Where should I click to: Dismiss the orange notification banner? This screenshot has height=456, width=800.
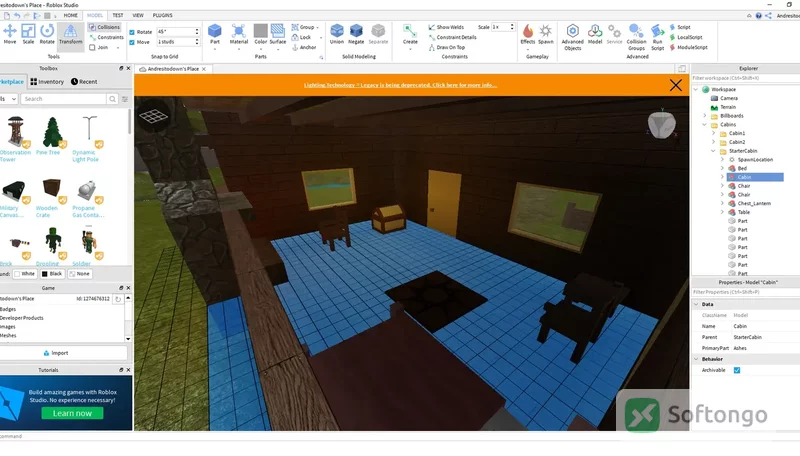676,85
